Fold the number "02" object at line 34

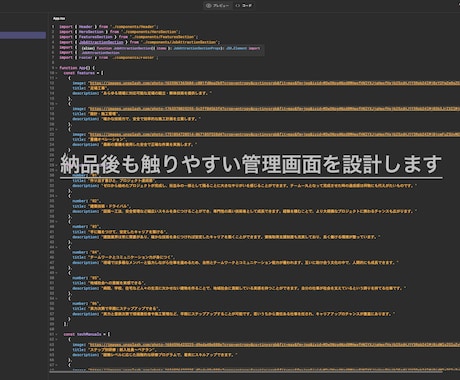coord(56,196)
